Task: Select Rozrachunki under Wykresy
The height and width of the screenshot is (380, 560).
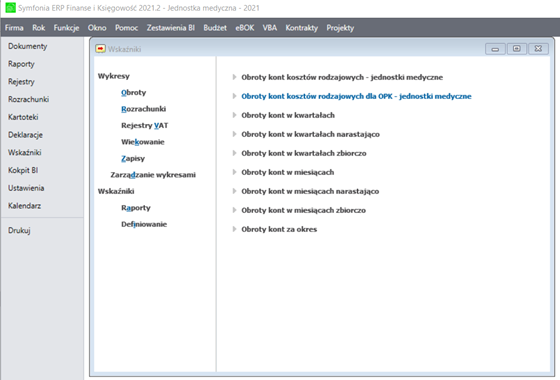Action: (x=144, y=109)
